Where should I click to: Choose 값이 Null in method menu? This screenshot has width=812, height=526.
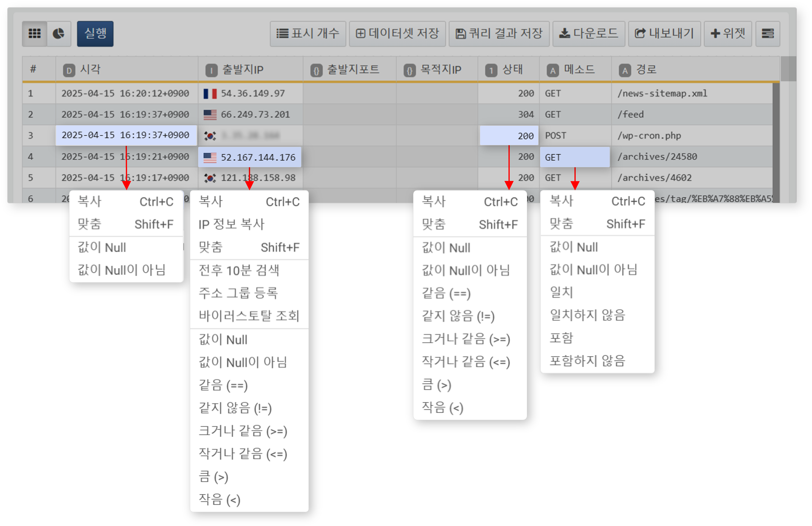pyautogui.click(x=597, y=247)
